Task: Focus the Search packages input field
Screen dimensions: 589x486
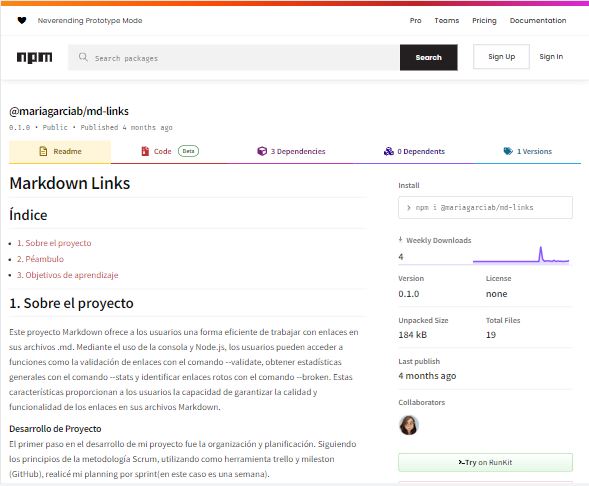Action: tap(234, 57)
